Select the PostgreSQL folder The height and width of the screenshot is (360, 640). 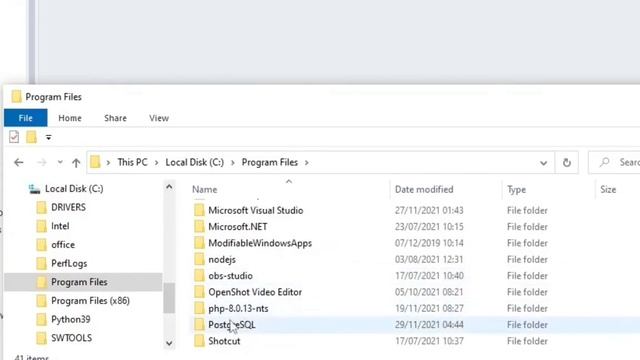232,325
